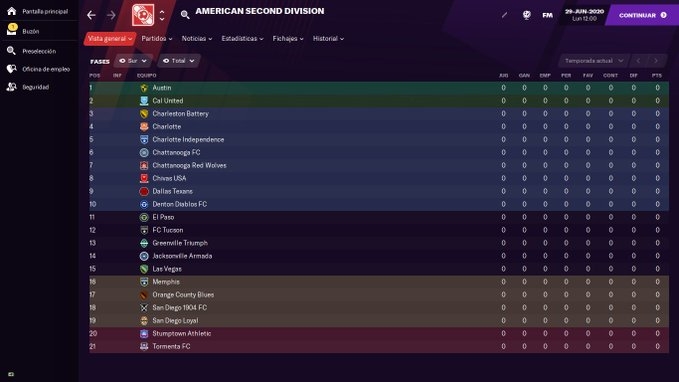
Task: Go back with the left arrow
Action: tap(91, 15)
